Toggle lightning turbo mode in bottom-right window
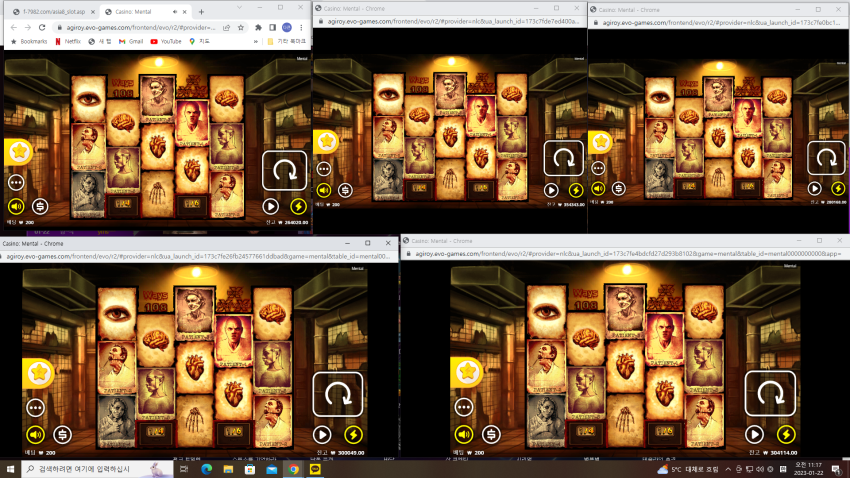The image size is (850, 478). tap(786, 434)
